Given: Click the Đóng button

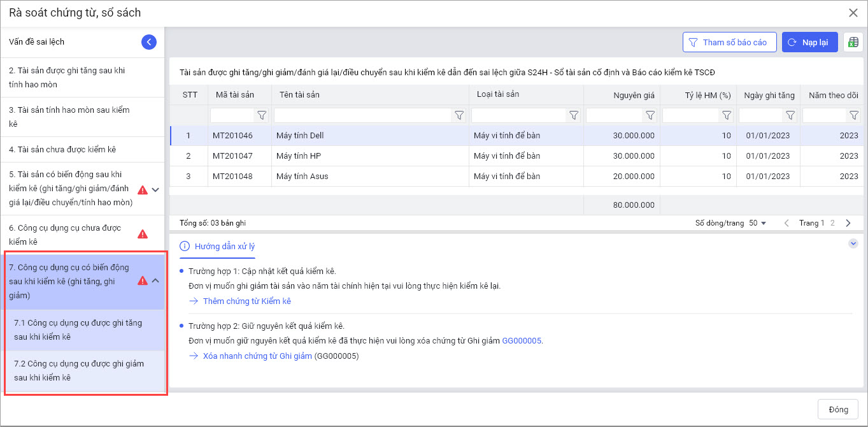Looking at the screenshot, I should [x=837, y=409].
